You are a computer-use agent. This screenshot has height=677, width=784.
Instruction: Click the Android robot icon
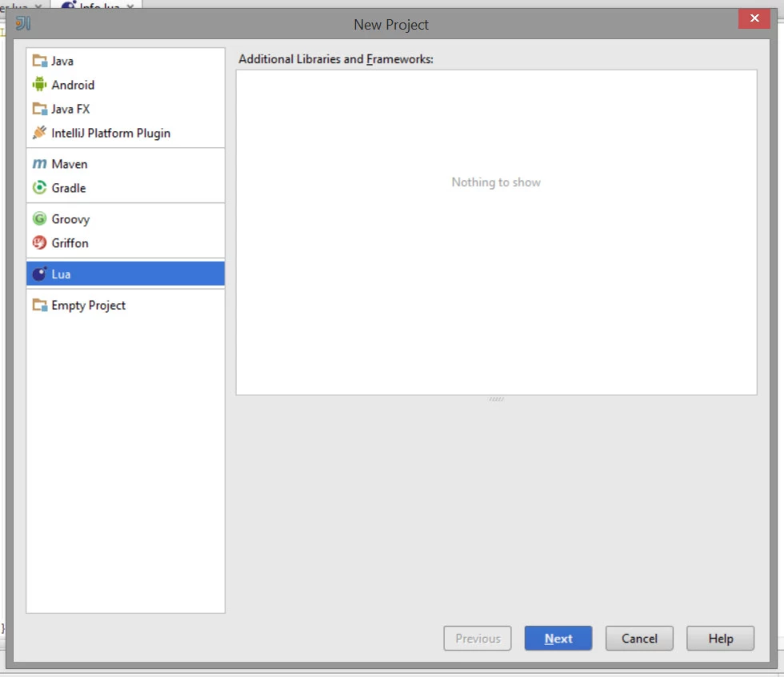click(39, 85)
